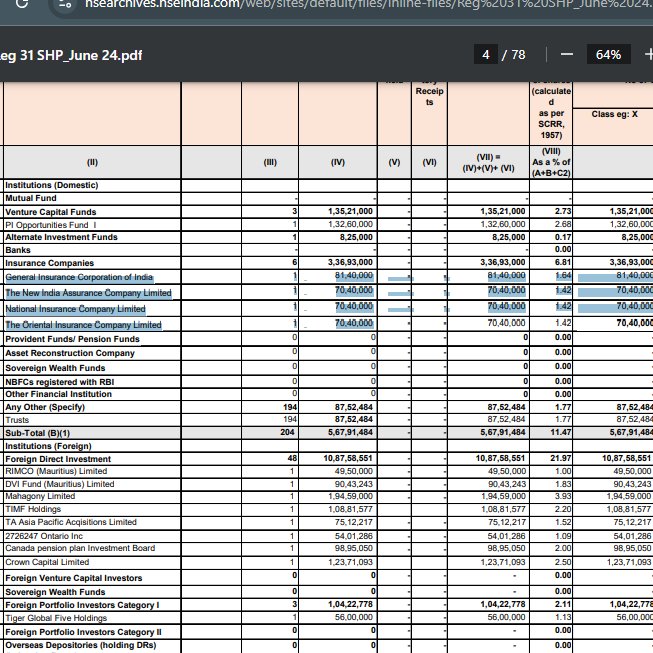Image resolution: width=653 pixels, height=653 pixels.
Task: Click the 64% zoom level field
Action: (608, 55)
